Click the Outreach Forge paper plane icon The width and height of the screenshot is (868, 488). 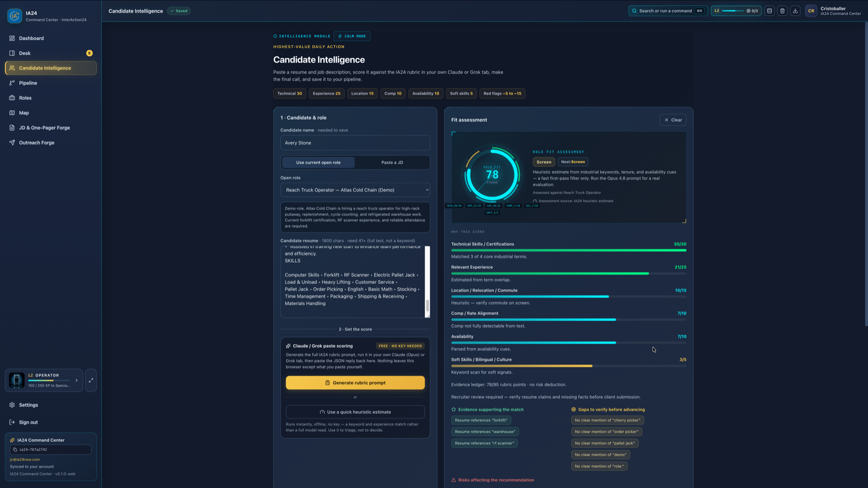pos(12,143)
